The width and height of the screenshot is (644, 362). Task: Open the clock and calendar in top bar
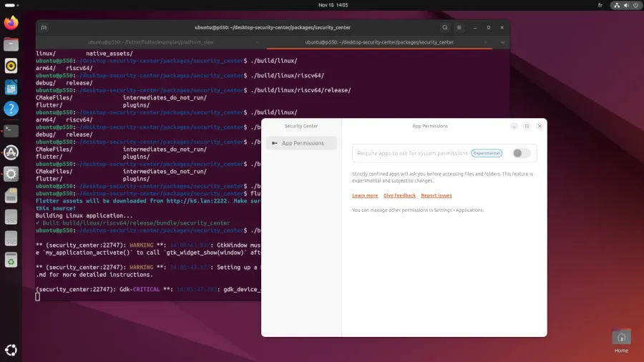(333, 5)
